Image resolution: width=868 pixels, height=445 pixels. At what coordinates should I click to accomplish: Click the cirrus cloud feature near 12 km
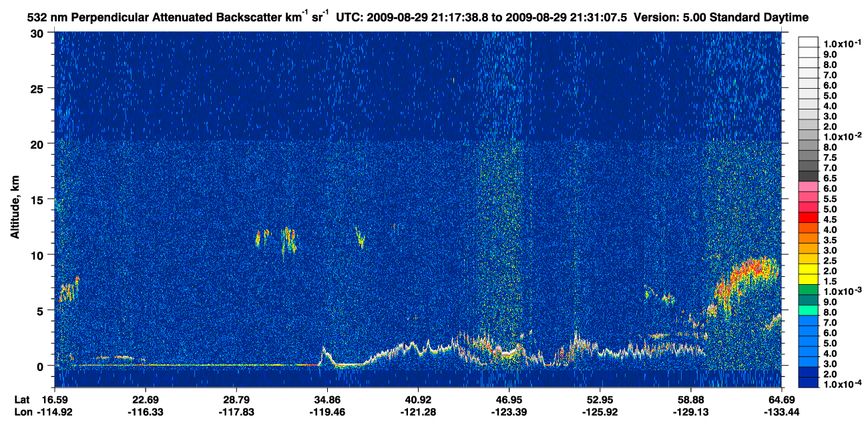289,240
